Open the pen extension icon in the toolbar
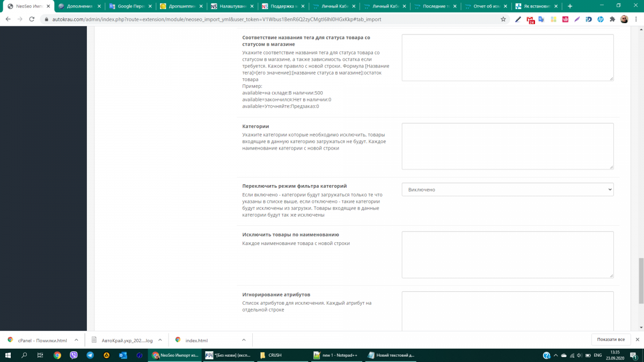 coord(518,19)
